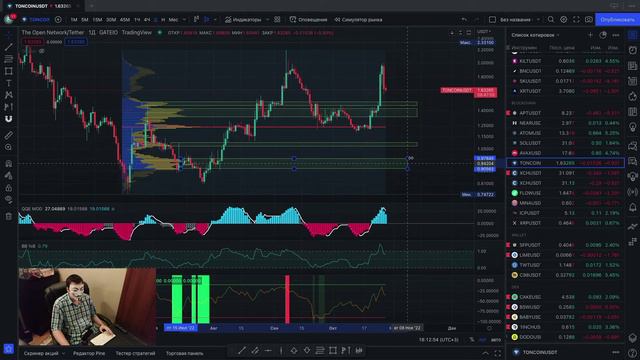Open the Торговая панель tab
The image size is (640, 360).
pyautogui.click(x=184, y=353)
